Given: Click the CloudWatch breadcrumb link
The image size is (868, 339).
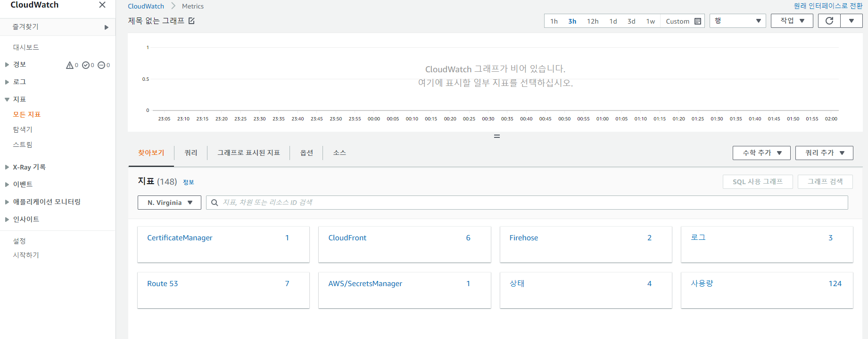Looking at the screenshot, I should (x=146, y=6).
